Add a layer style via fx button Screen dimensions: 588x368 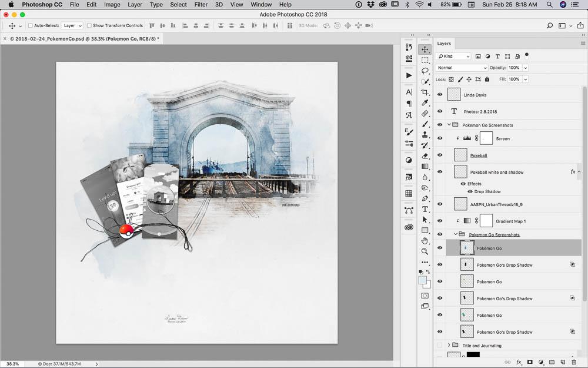point(519,362)
